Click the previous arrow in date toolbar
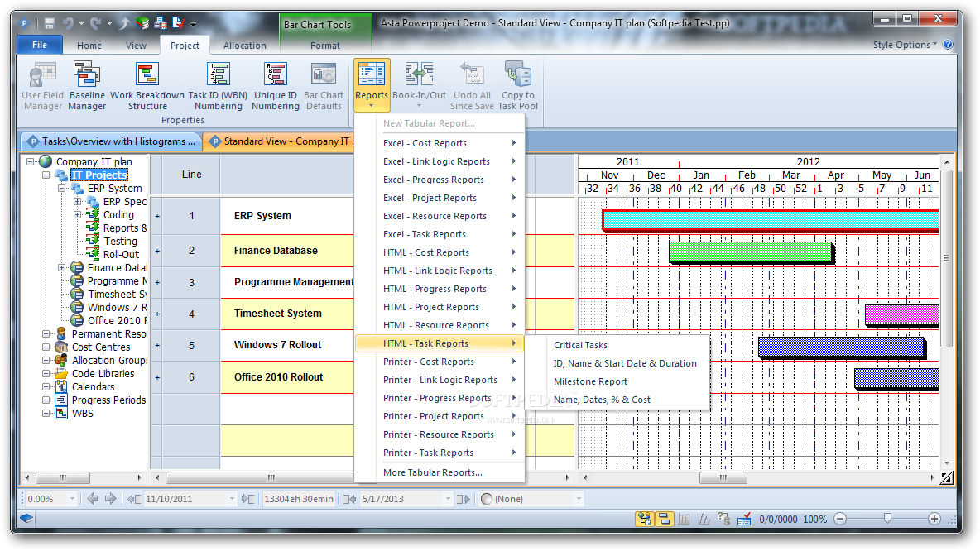 (94, 499)
